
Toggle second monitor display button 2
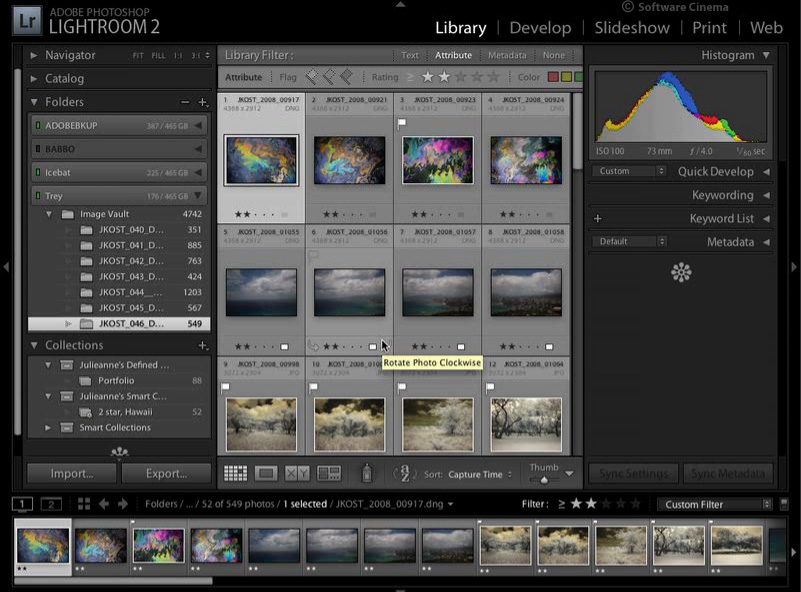(51, 504)
